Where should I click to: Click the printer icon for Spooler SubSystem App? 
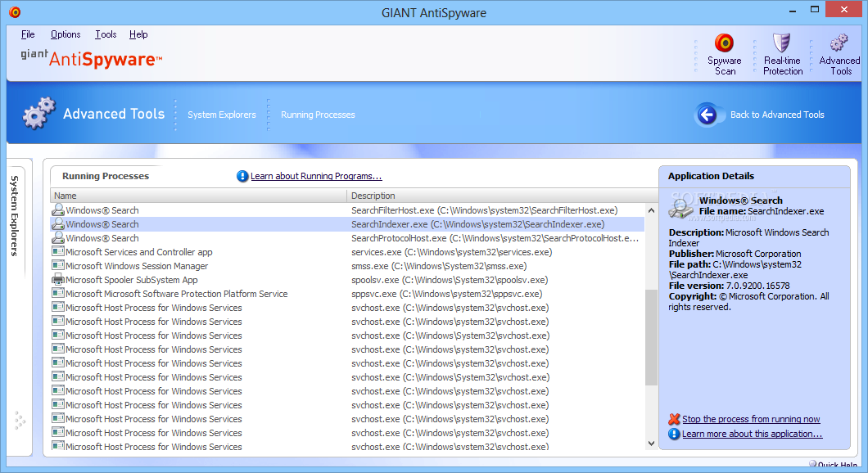pos(58,280)
